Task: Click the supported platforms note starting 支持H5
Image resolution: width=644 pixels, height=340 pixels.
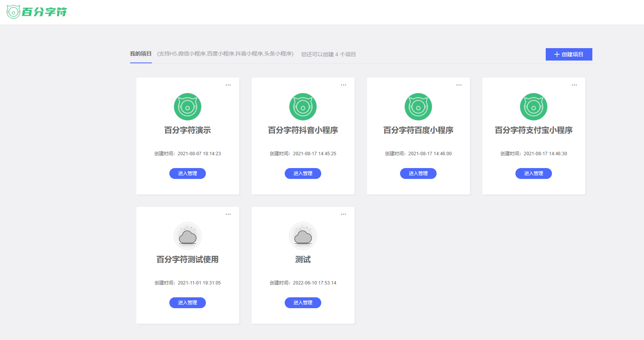Action: click(x=225, y=54)
